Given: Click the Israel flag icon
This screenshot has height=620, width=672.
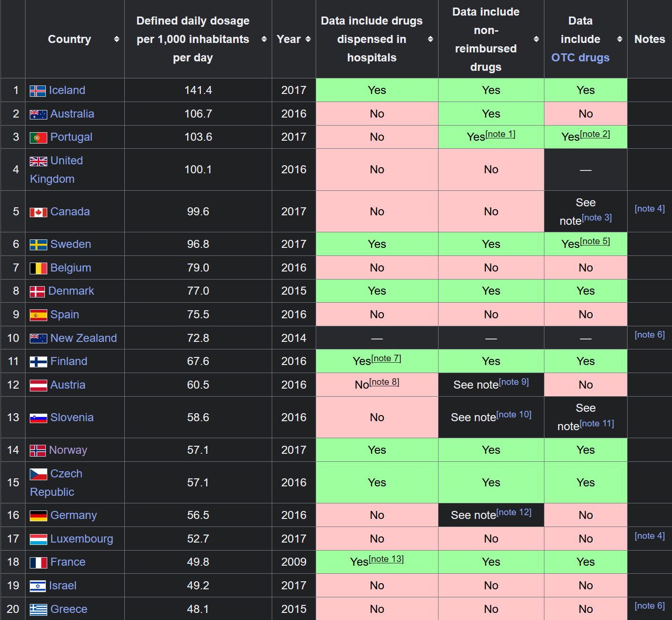Looking at the screenshot, I should click(38, 586).
